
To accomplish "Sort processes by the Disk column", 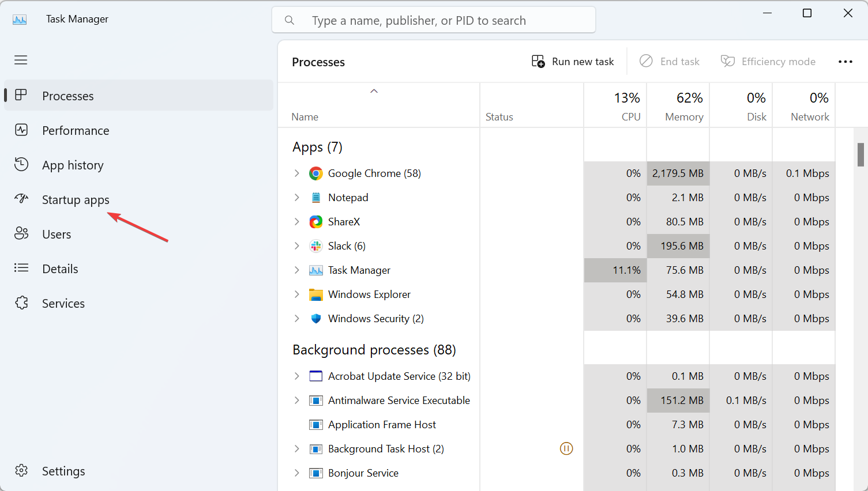I will coord(741,105).
